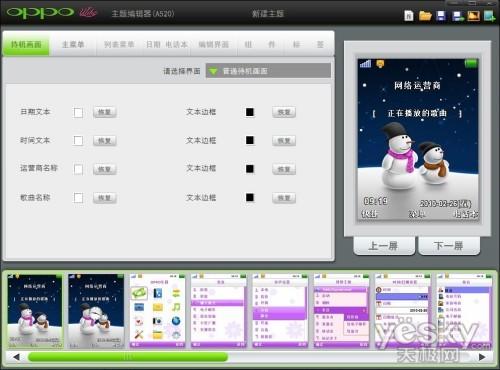Click 恢复 next to 歌曲名称 color

pos(105,198)
